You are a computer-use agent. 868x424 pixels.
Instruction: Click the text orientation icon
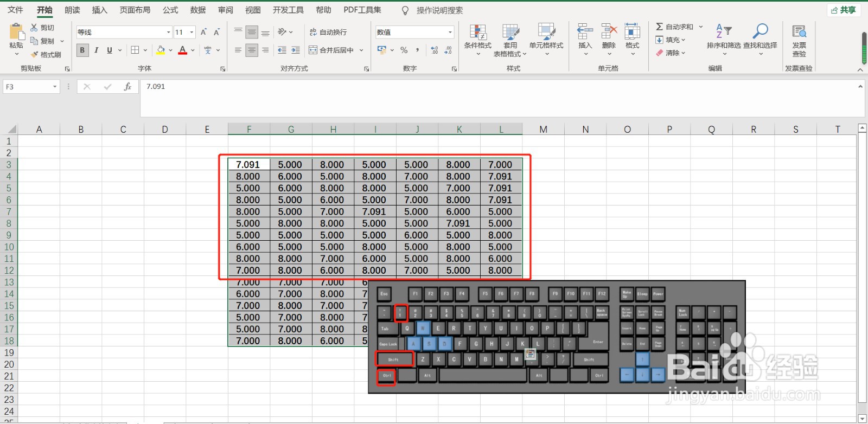282,33
